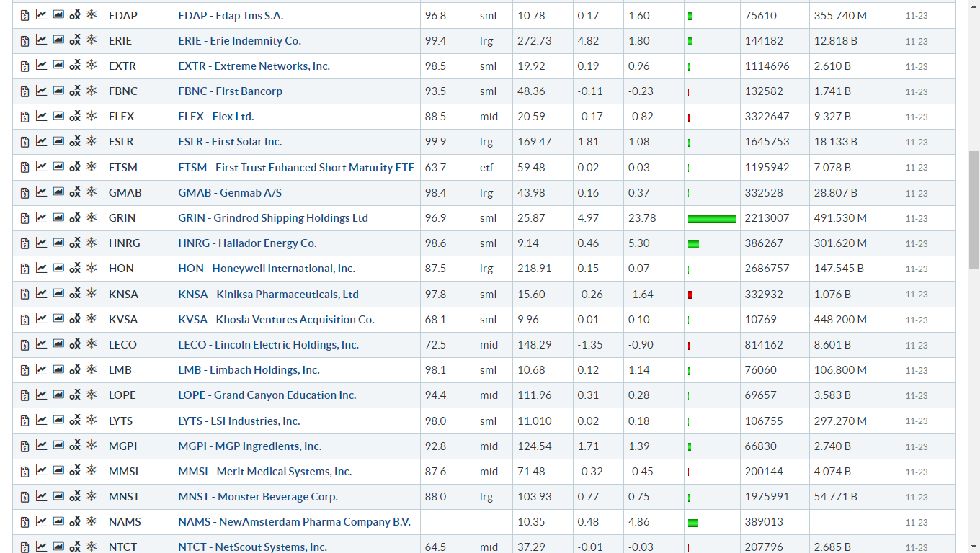Open the area chart icon for GMAB
This screenshot has height=553, width=980.
58,192
